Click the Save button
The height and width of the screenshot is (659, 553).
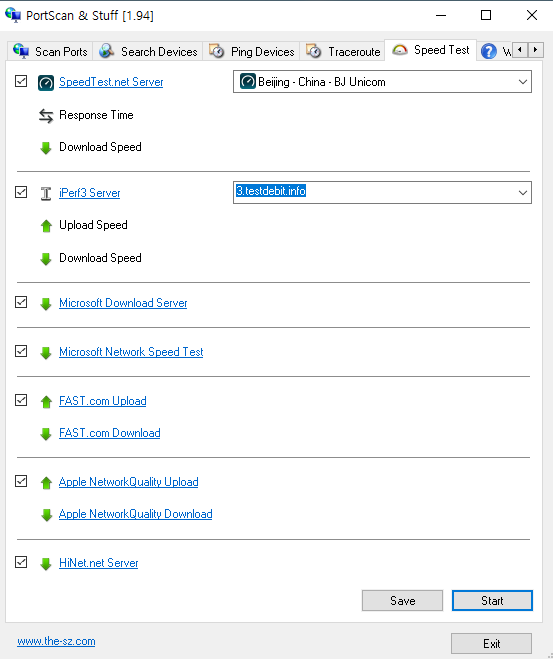coord(402,601)
